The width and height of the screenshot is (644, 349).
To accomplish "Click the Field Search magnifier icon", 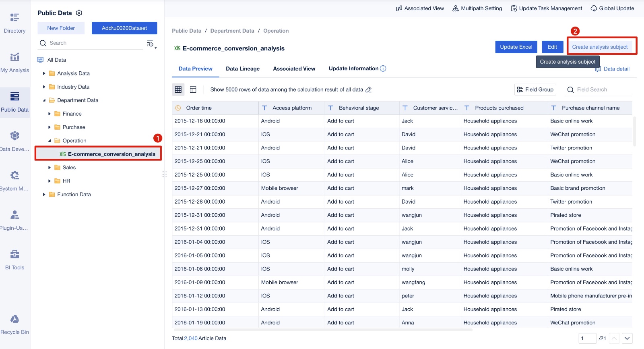I will tap(570, 90).
